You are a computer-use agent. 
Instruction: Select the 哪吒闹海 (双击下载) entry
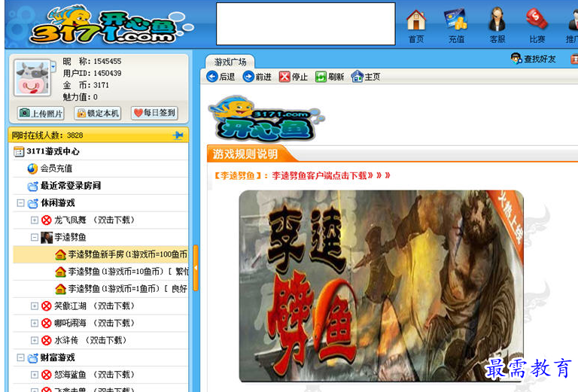[95, 323]
